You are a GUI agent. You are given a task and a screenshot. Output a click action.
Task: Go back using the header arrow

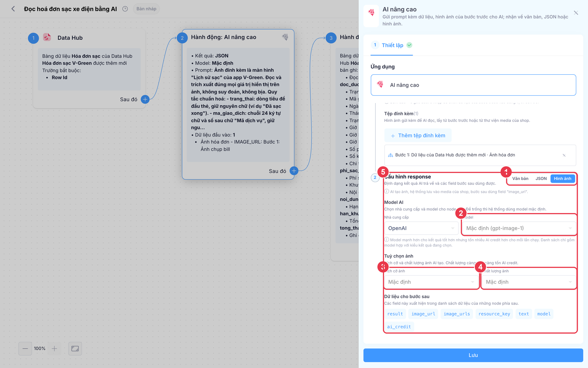coord(13,9)
